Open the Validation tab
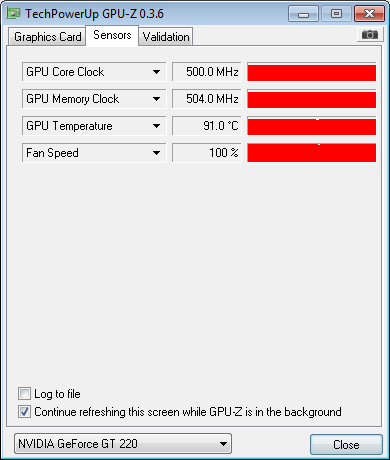Screen dimensions: 390x460 click(x=166, y=37)
